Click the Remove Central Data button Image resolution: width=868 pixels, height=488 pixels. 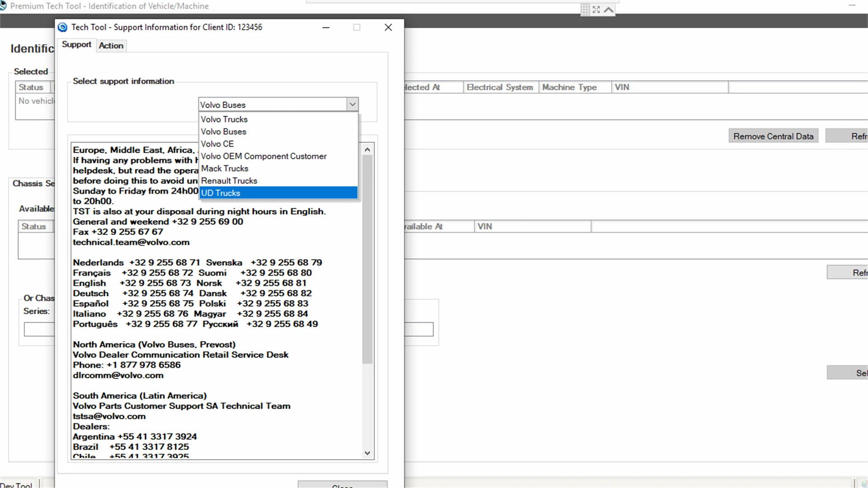[x=773, y=136]
